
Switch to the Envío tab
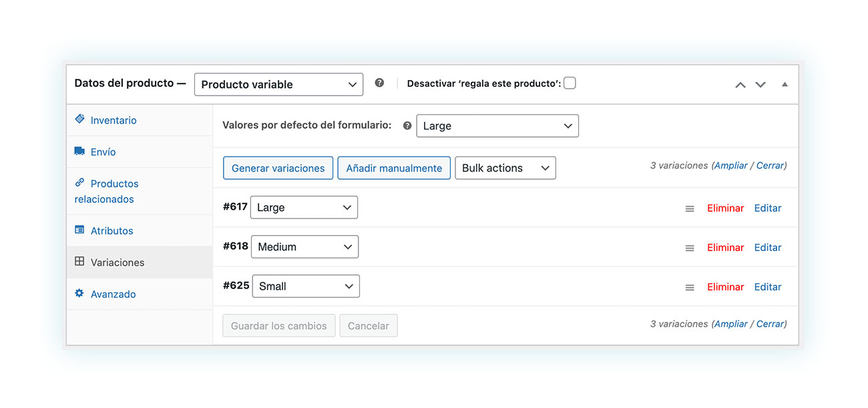pos(140,152)
